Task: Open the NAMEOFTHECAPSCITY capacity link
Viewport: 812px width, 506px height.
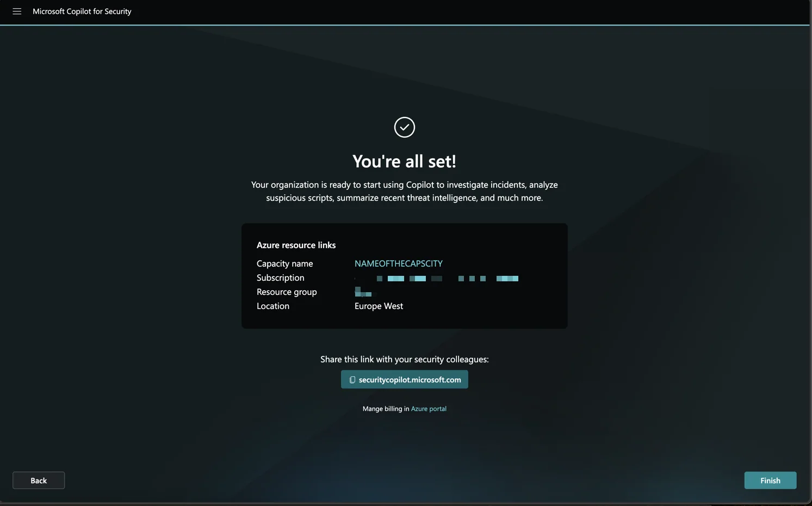Action: tap(399, 263)
